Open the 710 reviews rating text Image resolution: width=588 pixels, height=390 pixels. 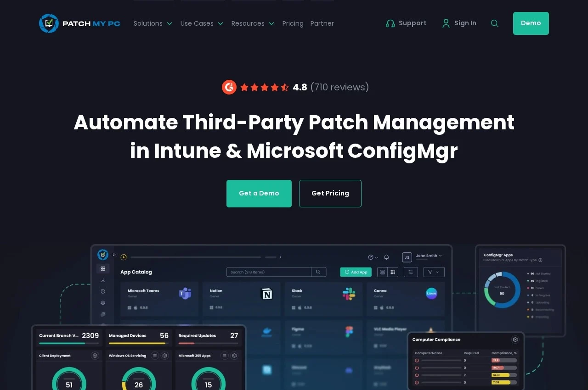[339, 87]
